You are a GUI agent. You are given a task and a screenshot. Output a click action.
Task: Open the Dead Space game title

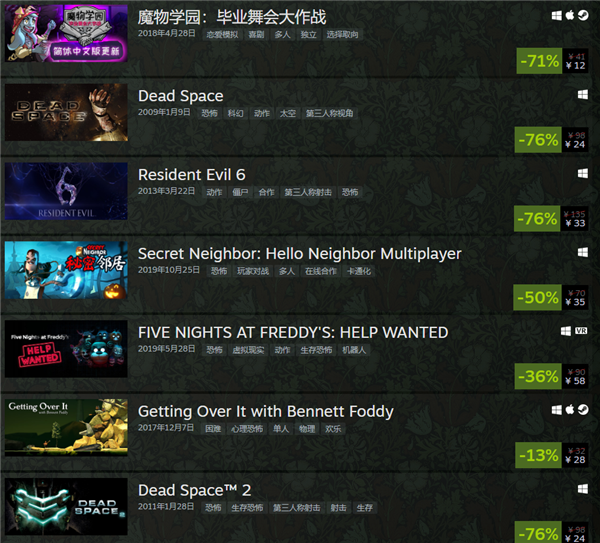181,96
